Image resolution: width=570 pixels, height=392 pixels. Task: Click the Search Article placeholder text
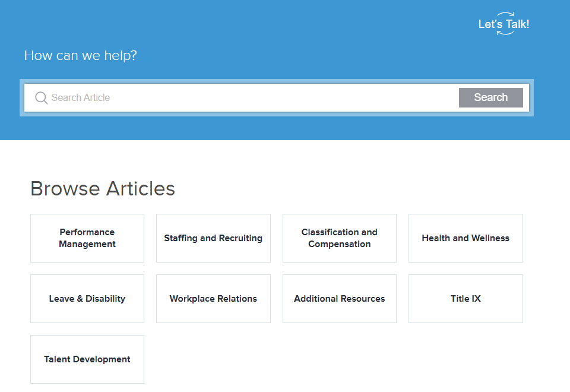click(x=80, y=97)
